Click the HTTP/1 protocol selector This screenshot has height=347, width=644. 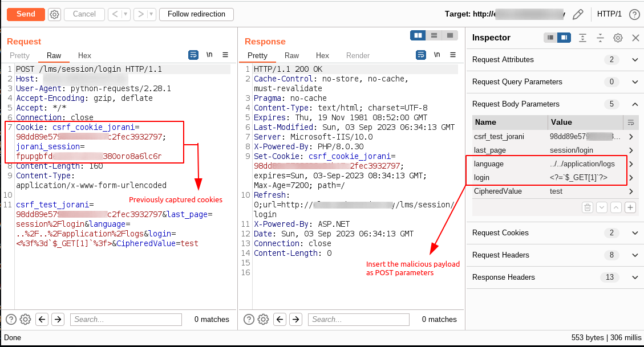tap(609, 14)
